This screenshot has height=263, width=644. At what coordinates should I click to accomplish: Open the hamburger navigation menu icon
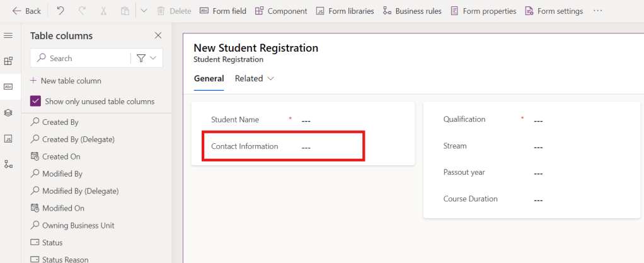pyautogui.click(x=8, y=35)
